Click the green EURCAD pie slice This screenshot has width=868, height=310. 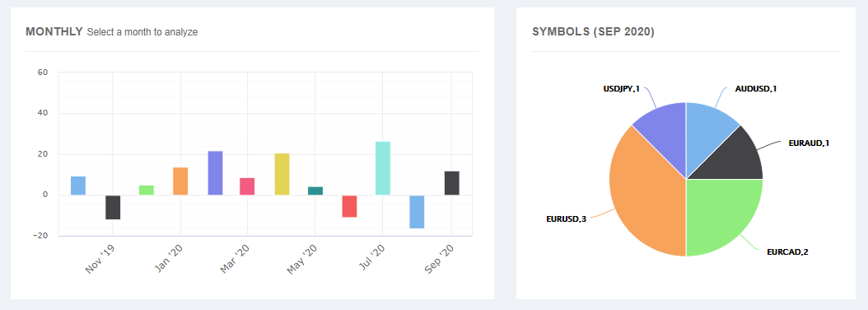point(720,214)
